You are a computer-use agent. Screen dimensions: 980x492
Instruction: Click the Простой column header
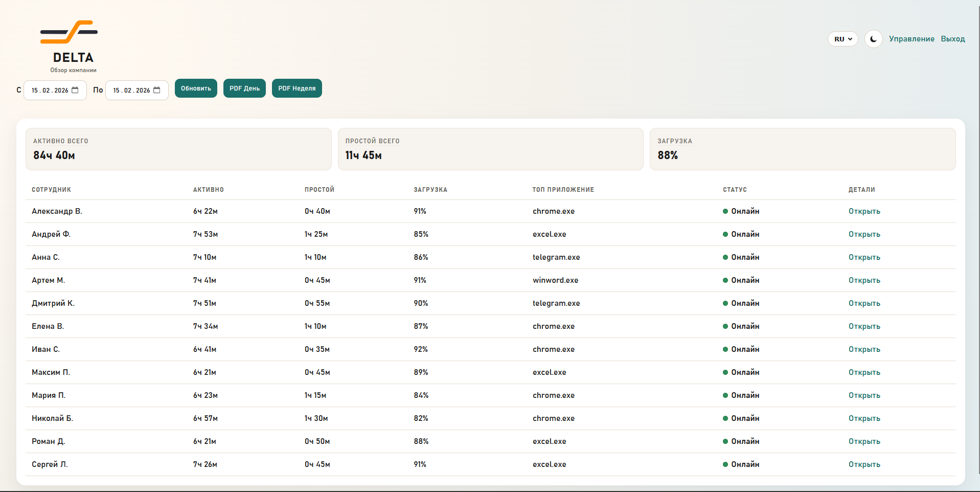click(x=319, y=190)
